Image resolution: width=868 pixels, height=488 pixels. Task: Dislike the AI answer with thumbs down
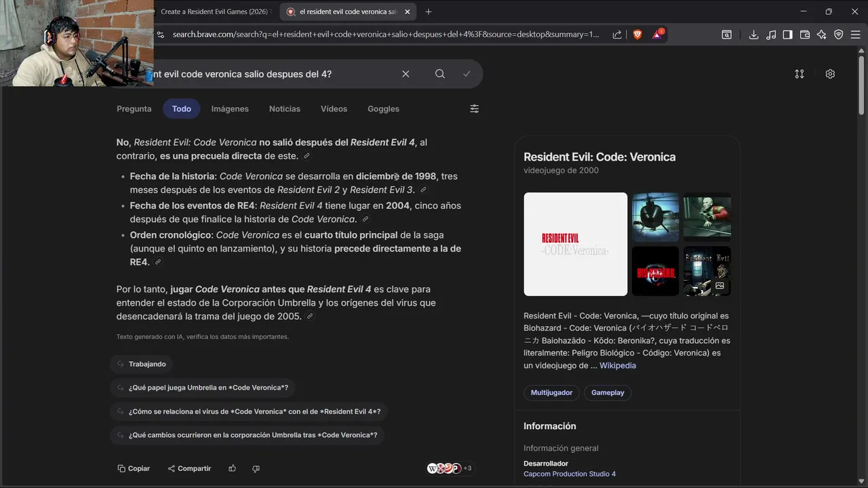pos(256,468)
